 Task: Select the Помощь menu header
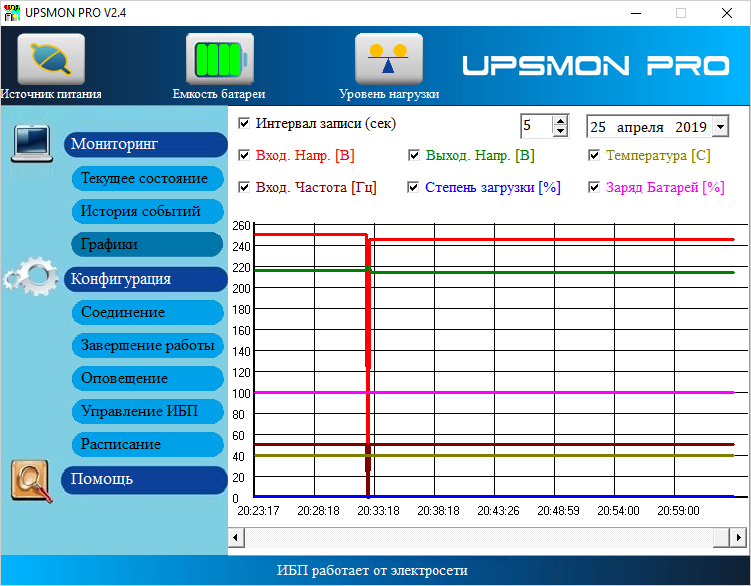(x=144, y=479)
